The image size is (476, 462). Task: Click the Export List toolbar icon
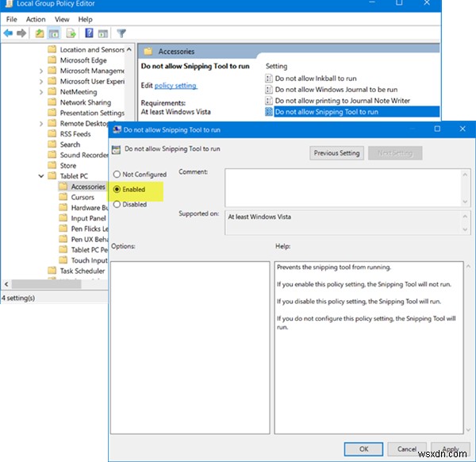[71, 33]
